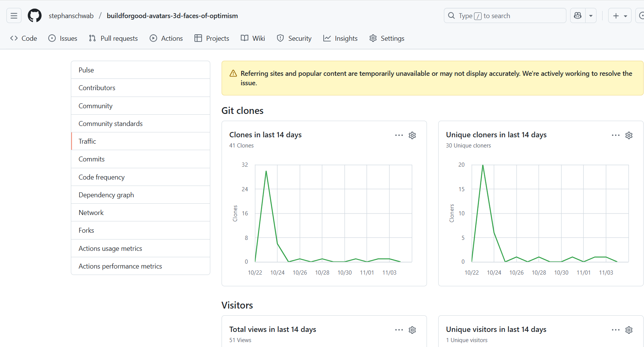Viewport: 644px width, 347px height.
Task: Expand the Copilot dropdown arrow
Action: [x=591, y=16]
